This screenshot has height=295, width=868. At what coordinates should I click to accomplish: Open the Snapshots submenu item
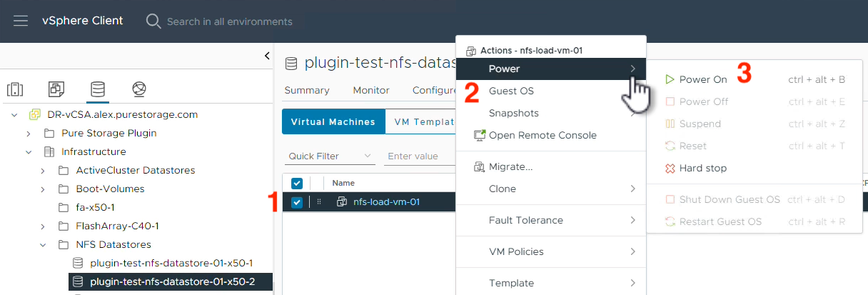click(x=513, y=113)
